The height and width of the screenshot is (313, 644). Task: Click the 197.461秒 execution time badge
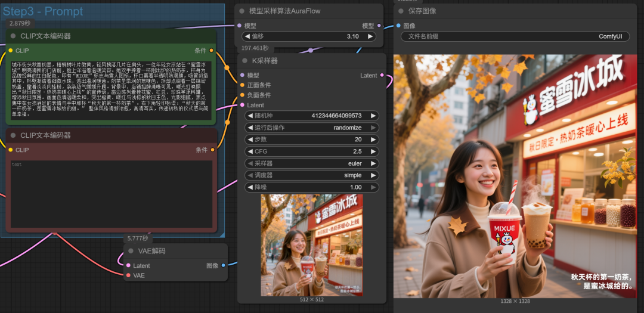[255, 48]
